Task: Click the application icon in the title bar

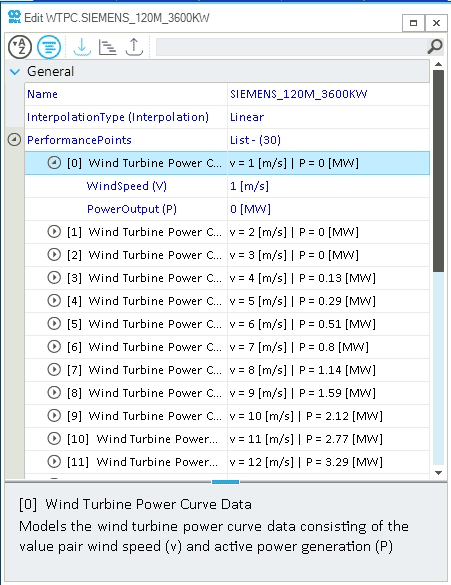Action: pyautogui.click(x=14, y=17)
